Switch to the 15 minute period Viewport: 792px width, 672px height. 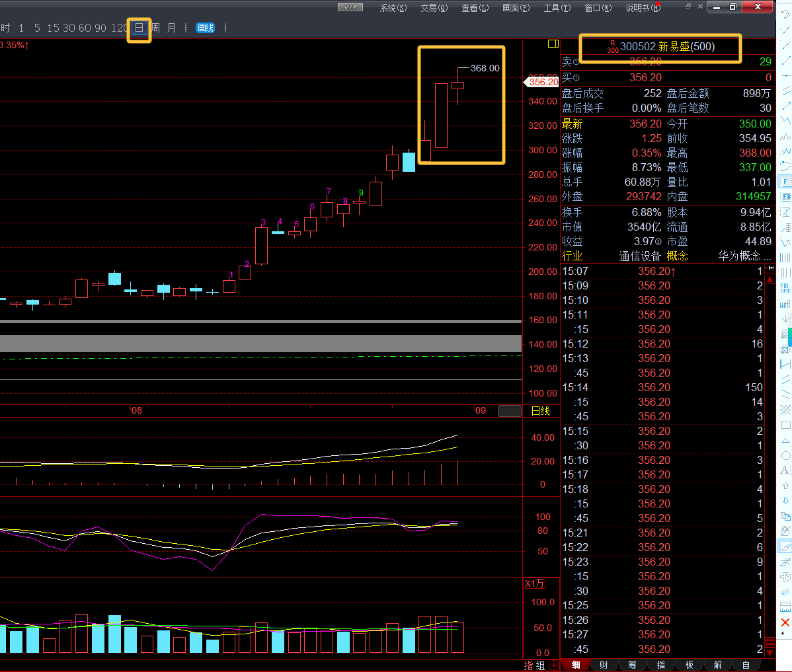coord(53,28)
